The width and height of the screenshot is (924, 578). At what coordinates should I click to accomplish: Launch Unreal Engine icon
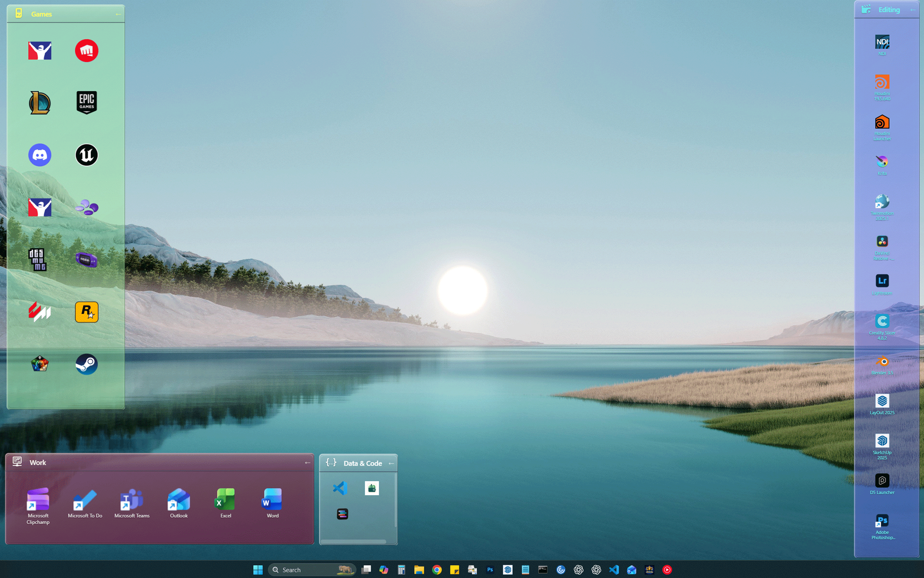pos(87,155)
